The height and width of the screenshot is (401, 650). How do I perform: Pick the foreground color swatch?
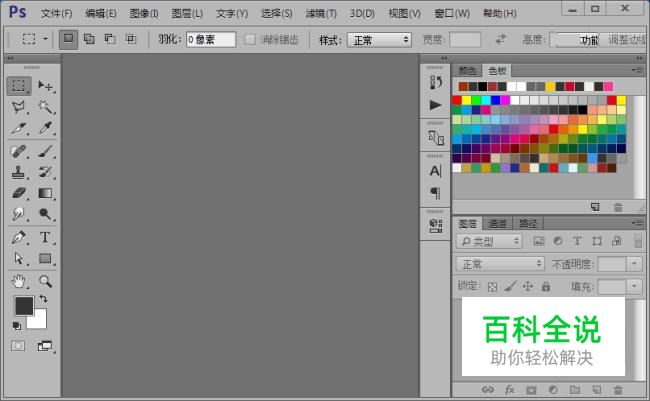point(24,306)
